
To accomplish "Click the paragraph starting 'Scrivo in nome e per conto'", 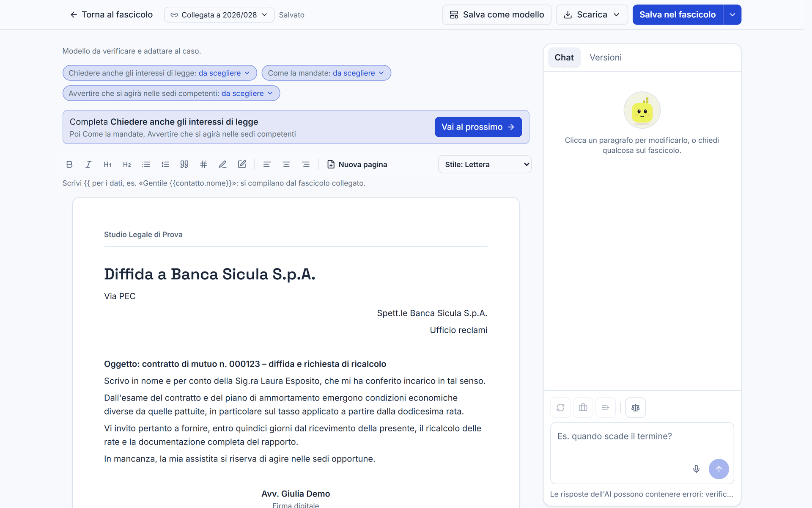I will pyautogui.click(x=295, y=381).
